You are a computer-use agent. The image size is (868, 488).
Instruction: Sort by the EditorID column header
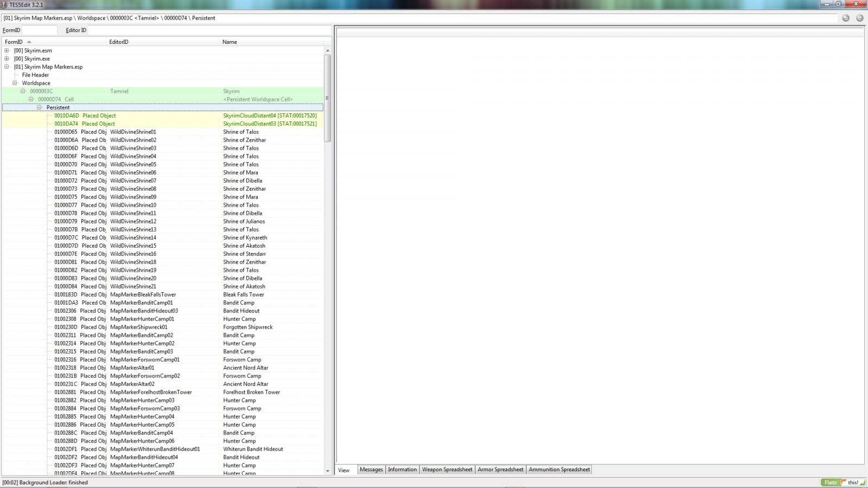point(163,42)
